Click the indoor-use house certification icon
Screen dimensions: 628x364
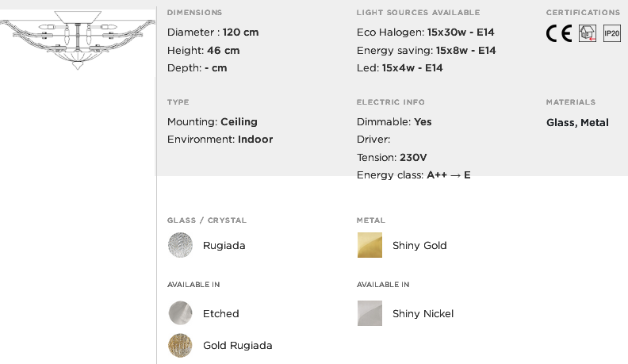[x=587, y=33]
